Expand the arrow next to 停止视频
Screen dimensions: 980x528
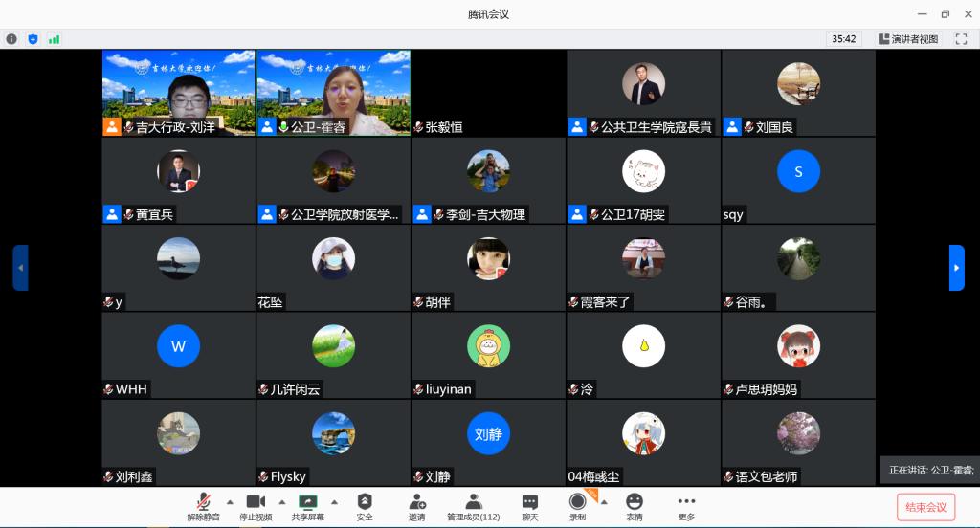[281, 501]
